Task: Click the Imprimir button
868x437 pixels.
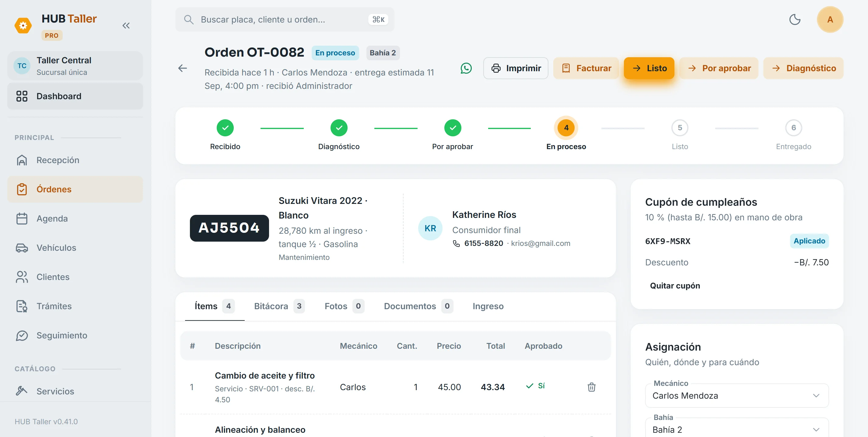Action: click(516, 68)
